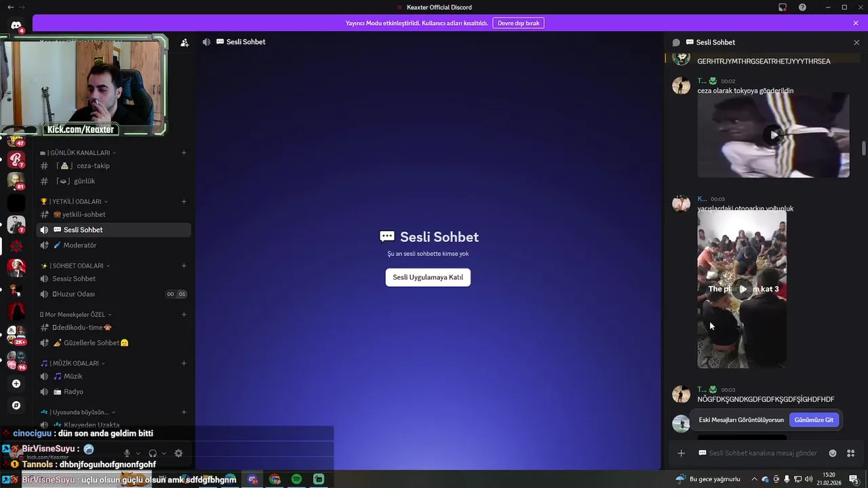Viewport: 868px width, 488px height.
Task: Click Günümüze Git button
Action: pos(814,420)
